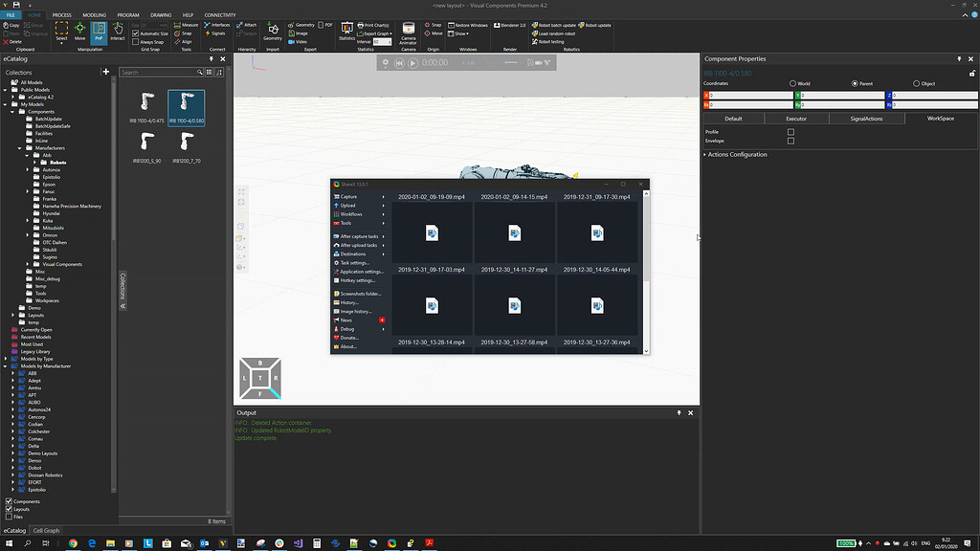Click Restore Windows button
The width and height of the screenshot is (980, 551).
(470, 25)
